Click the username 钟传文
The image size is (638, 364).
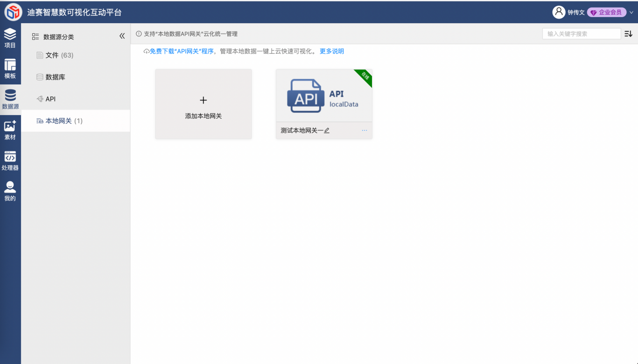click(x=576, y=12)
